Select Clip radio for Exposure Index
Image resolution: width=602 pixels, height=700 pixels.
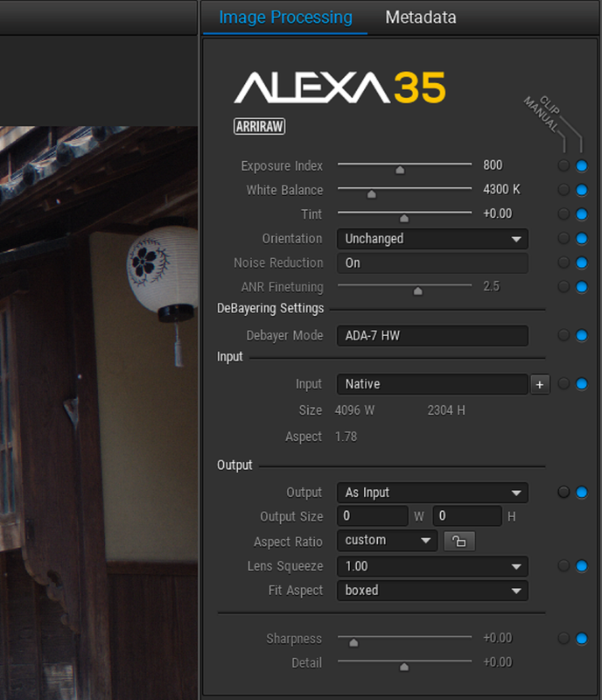(582, 165)
